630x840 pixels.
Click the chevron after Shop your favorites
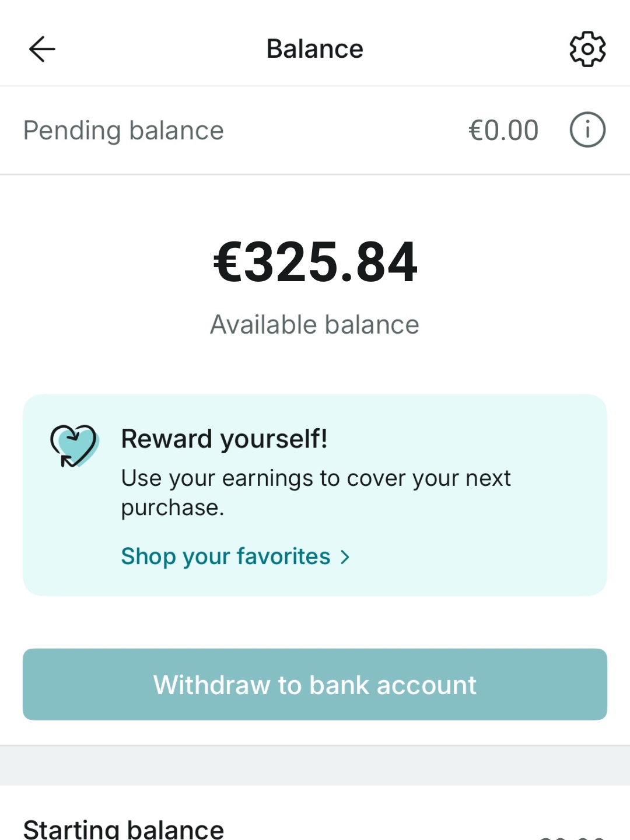point(345,557)
